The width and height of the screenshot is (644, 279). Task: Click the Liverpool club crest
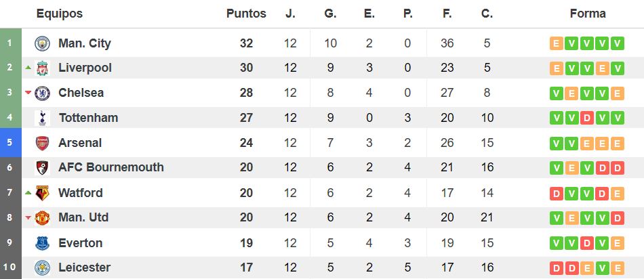(42, 68)
